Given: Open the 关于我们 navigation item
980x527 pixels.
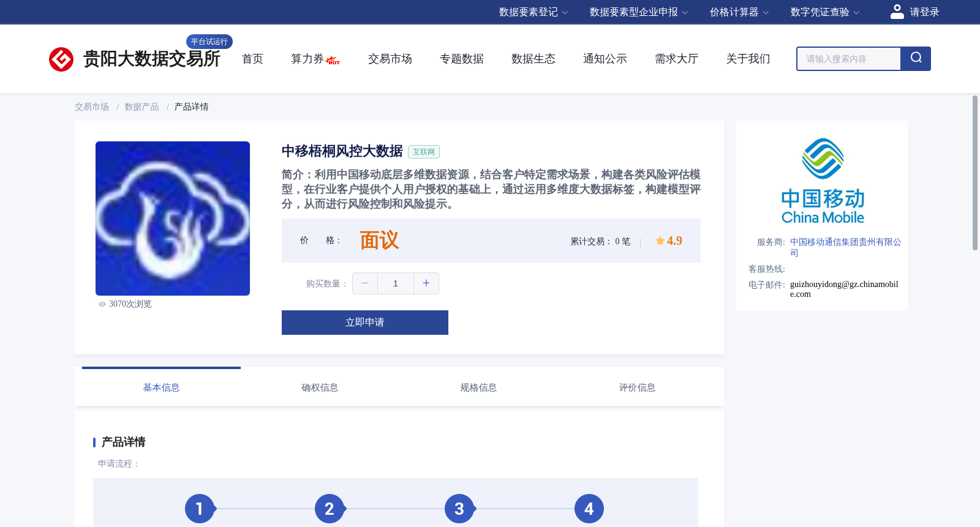Looking at the screenshot, I should [x=748, y=59].
